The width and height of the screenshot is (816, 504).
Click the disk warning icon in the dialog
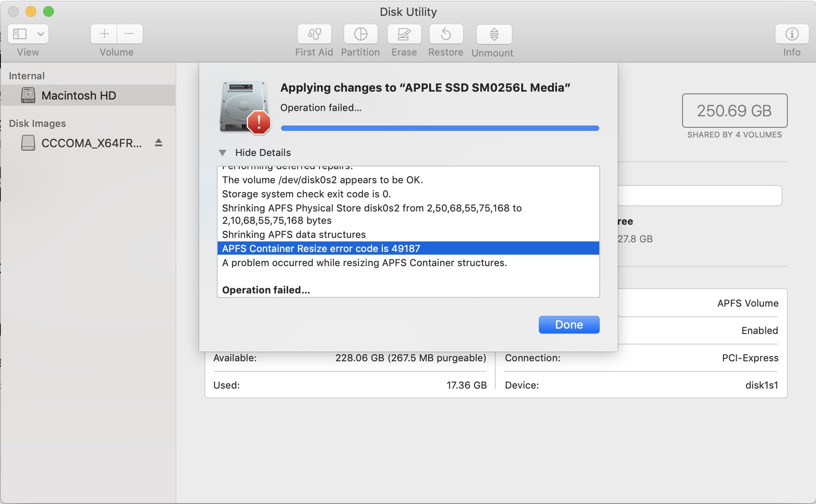pos(245,107)
